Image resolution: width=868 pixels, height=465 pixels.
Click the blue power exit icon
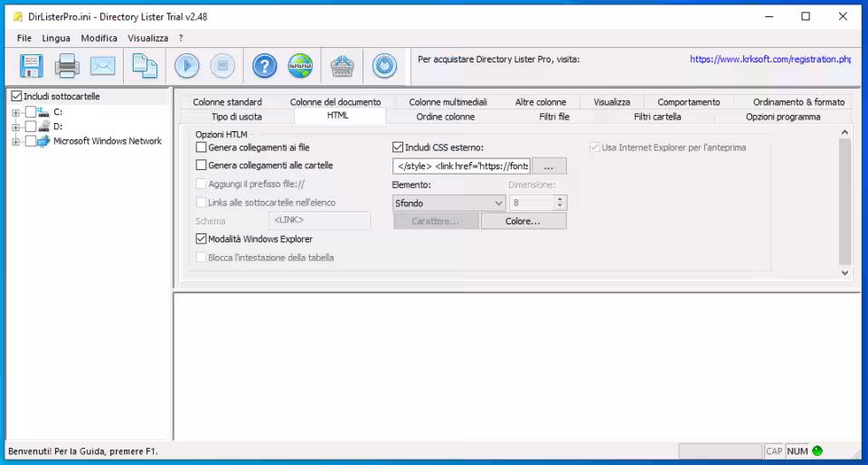point(384,66)
